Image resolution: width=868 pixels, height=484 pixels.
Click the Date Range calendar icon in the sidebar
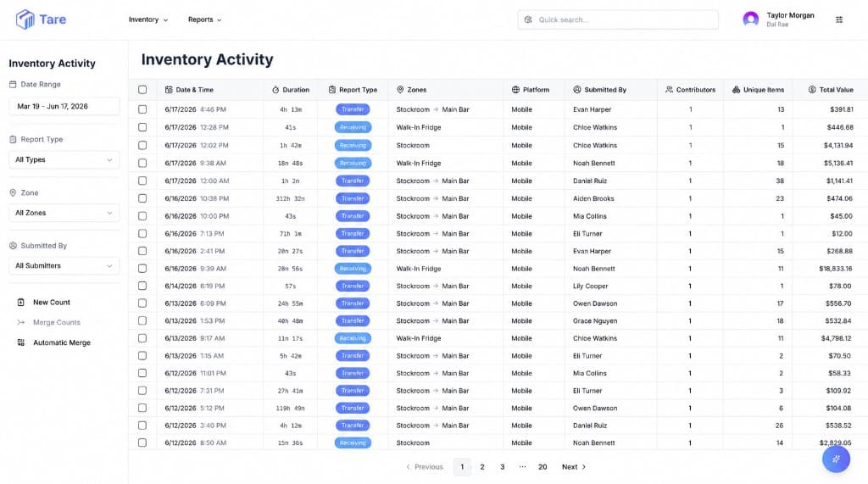point(13,84)
